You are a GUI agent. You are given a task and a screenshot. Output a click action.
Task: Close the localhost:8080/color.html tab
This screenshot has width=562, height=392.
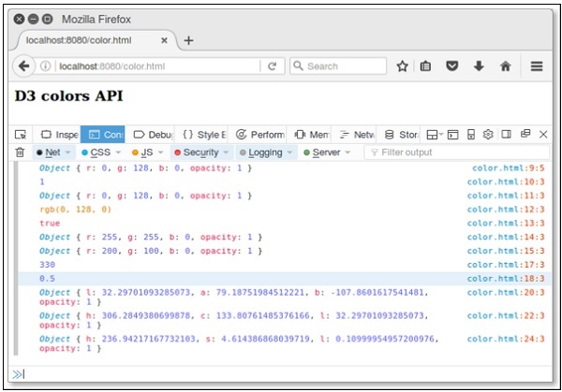click(164, 40)
